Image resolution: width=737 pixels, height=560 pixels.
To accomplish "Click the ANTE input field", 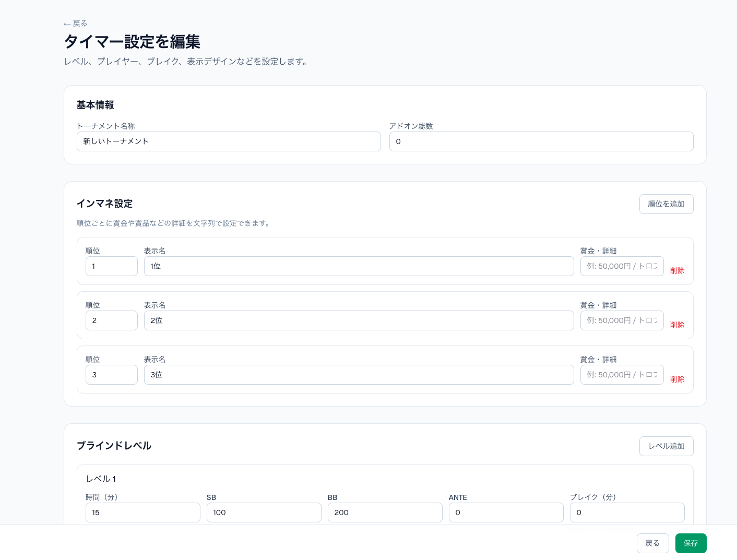I will (506, 513).
